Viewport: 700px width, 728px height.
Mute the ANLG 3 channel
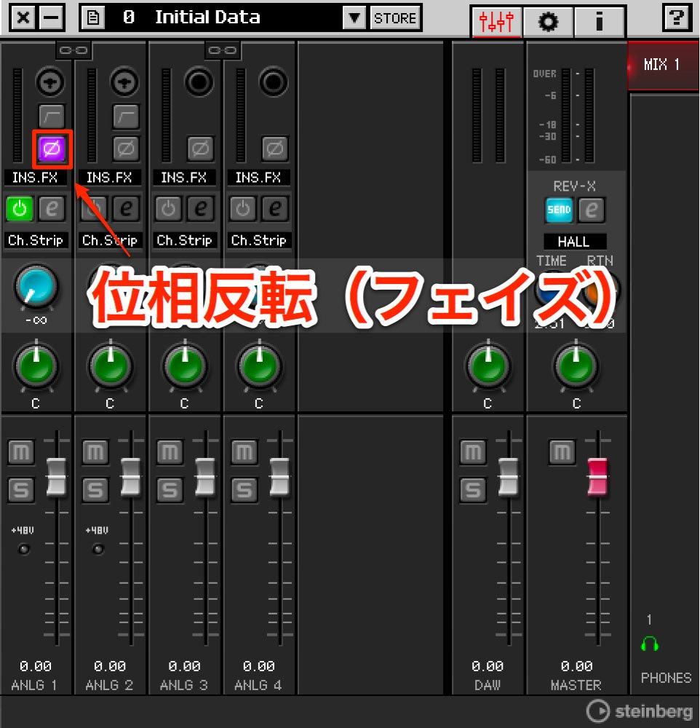tap(170, 452)
